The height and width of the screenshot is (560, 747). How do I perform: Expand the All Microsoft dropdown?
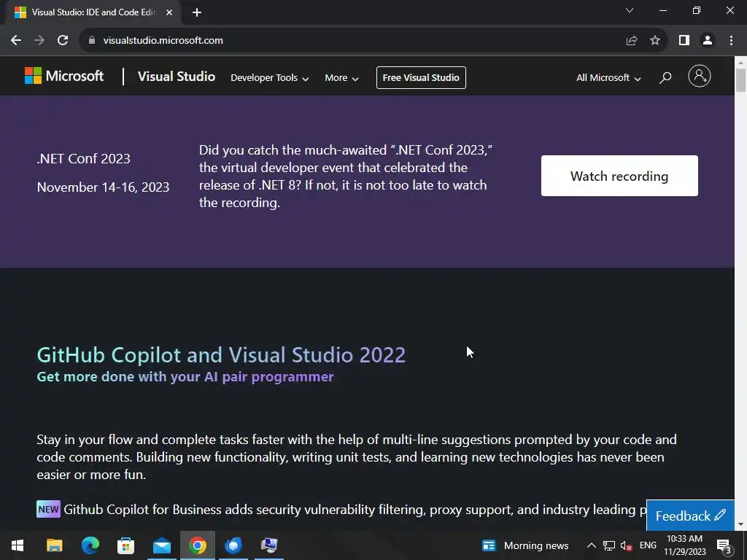(608, 77)
